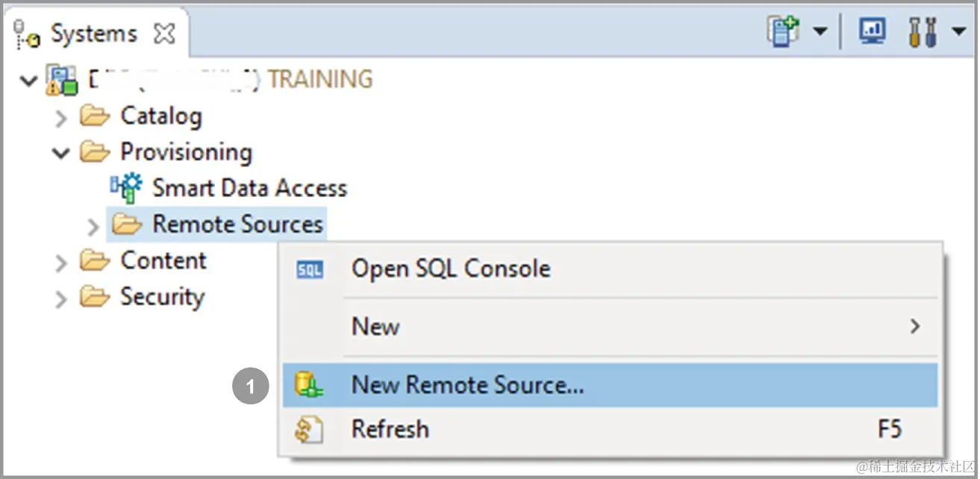Close the Systems tab
Viewport: 980px width, 479px height.
163,34
